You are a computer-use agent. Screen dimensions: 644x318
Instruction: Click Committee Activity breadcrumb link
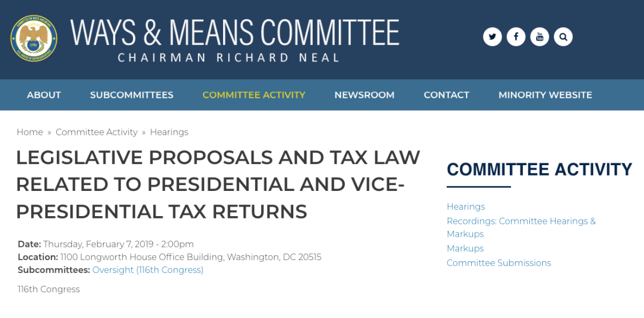click(97, 132)
